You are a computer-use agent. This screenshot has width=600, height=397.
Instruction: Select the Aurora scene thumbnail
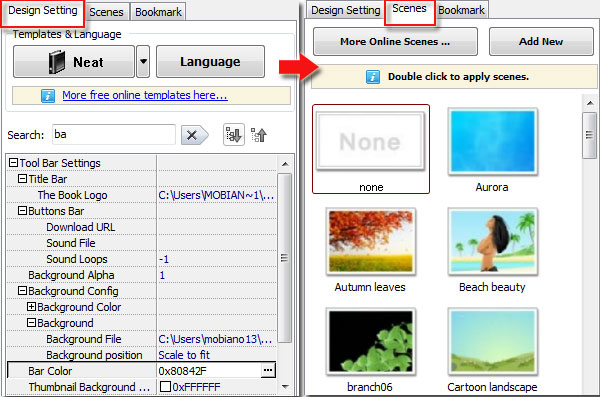pyautogui.click(x=492, y=141)
